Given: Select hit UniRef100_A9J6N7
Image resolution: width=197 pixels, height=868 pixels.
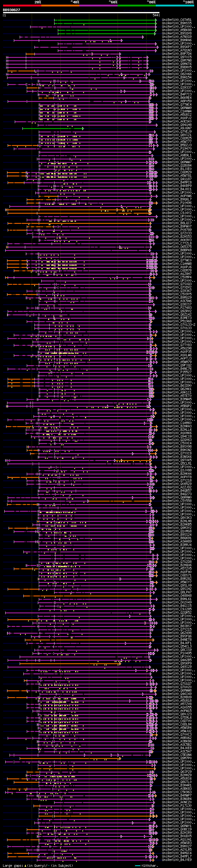Looking at the screenshot, I should point(177,128).
